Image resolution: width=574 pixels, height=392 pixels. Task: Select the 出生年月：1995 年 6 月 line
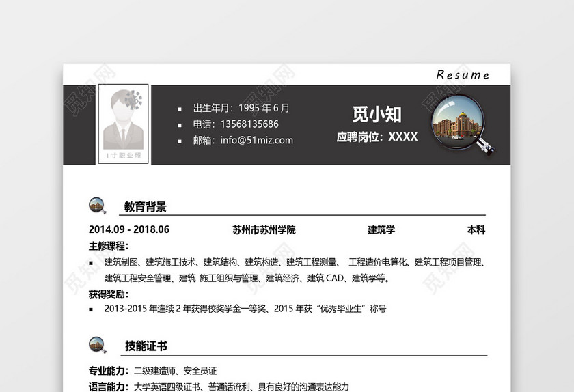(x=241, y=108)
